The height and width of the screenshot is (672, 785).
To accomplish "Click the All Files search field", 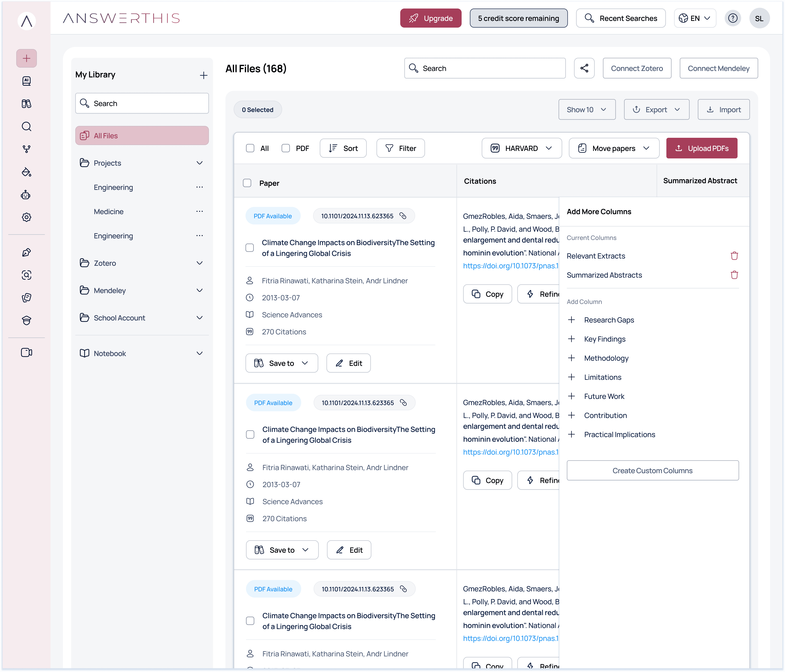I will click(485, 68).
